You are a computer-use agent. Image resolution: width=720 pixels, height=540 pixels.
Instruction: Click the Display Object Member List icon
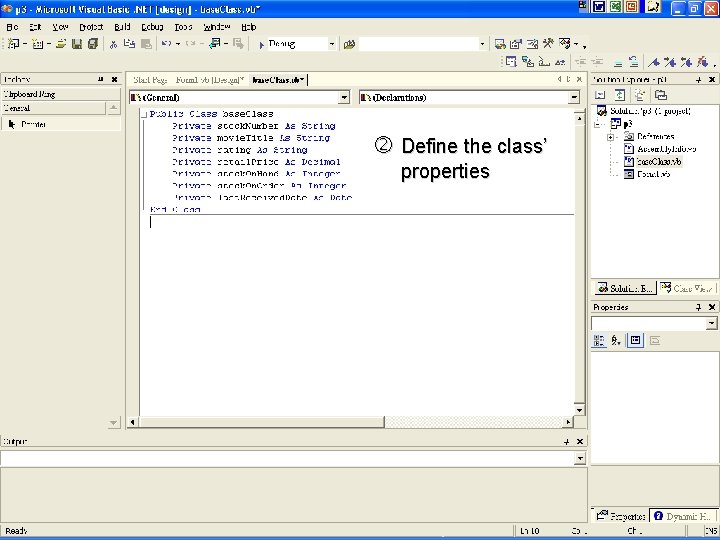tap(511, 62)
